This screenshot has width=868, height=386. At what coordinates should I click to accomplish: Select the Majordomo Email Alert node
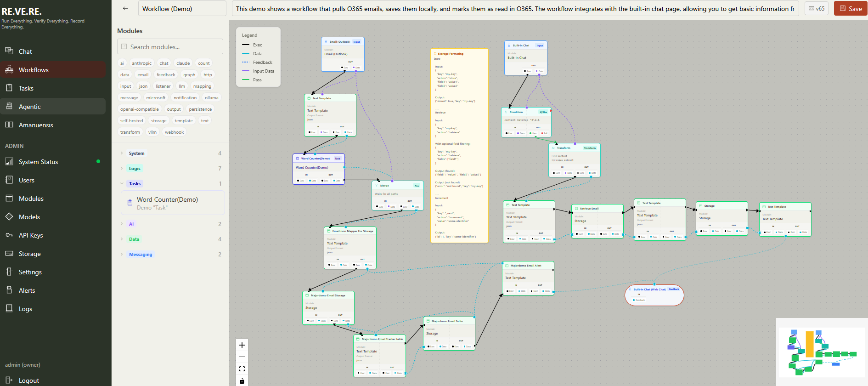(x=528, y=278)
